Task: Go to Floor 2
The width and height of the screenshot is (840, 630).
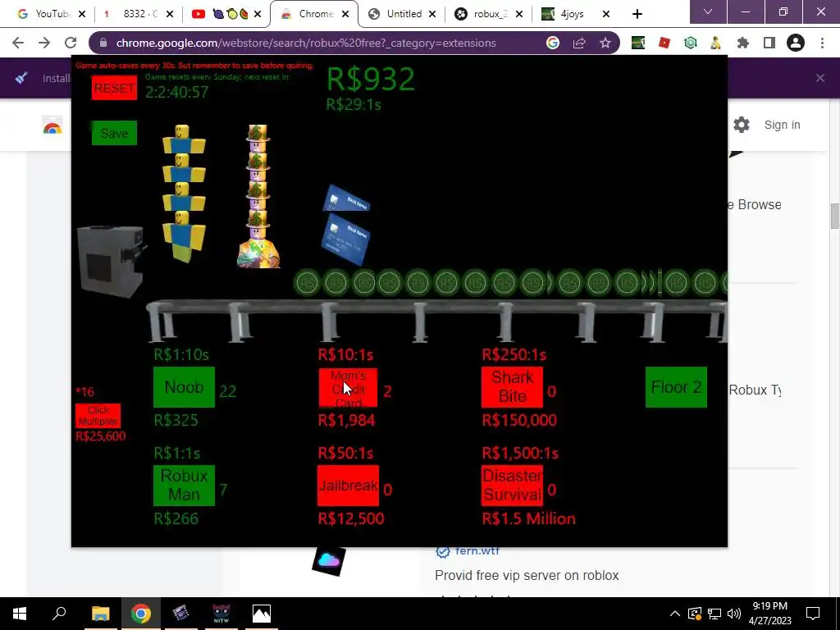Action: point(676,387)
